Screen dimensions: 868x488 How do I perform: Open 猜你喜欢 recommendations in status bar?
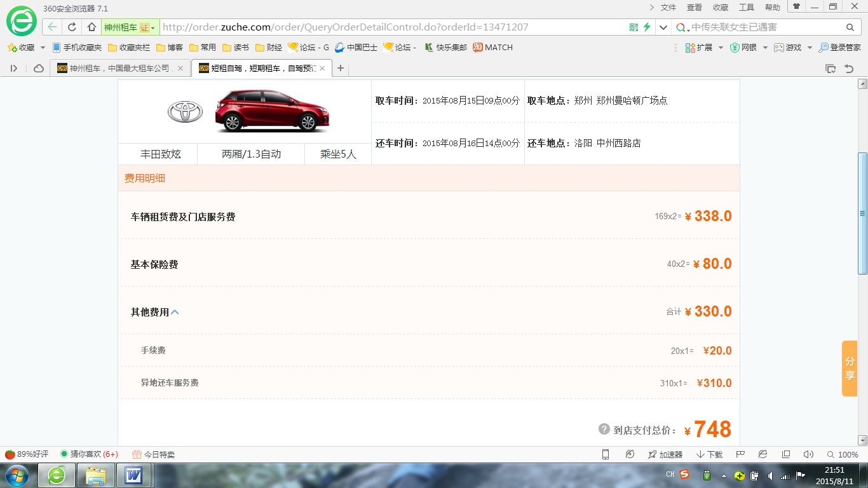pos(89,454)
